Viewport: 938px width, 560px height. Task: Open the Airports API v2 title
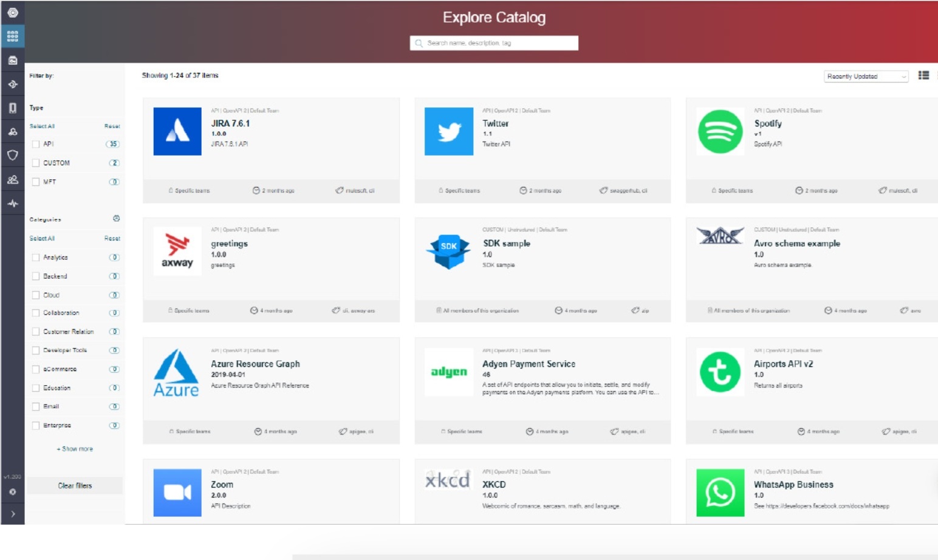pyautogui.click(x=783, y=364)
